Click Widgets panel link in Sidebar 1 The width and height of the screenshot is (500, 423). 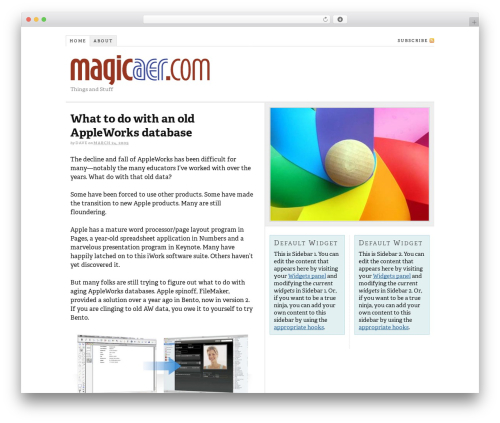click(307, 276)
